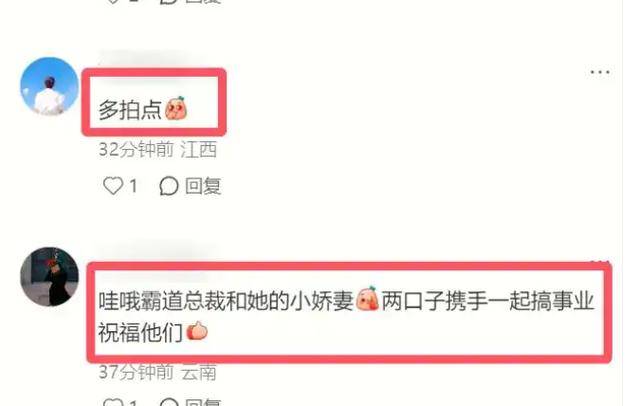
Task: Open the avatar with blue sky background
Action: pos(49,86)
